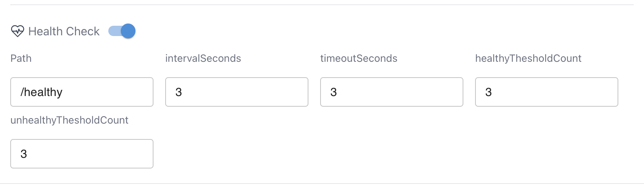This screenshot has width=644, height=192.
Task: Click the heartbeat icon beside Health Check
Action: [x=17, y=31]
